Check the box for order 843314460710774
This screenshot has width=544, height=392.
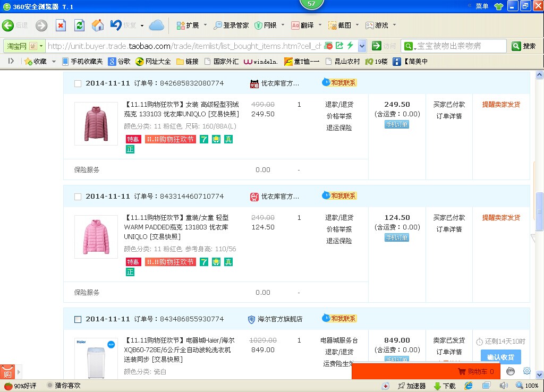[78, 197]
